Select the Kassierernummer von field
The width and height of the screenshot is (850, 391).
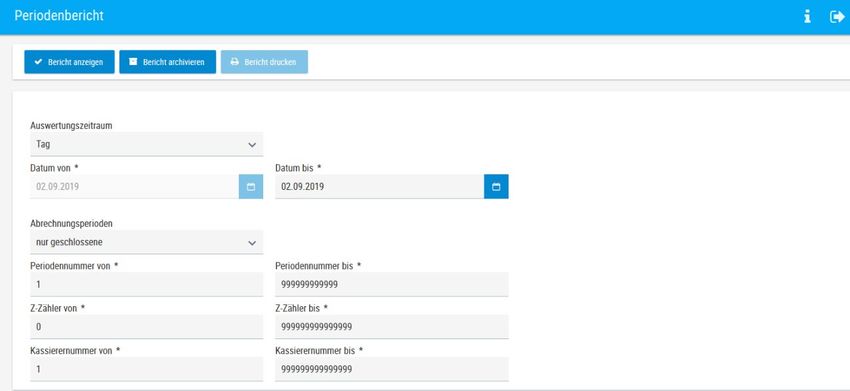(146, 369)
